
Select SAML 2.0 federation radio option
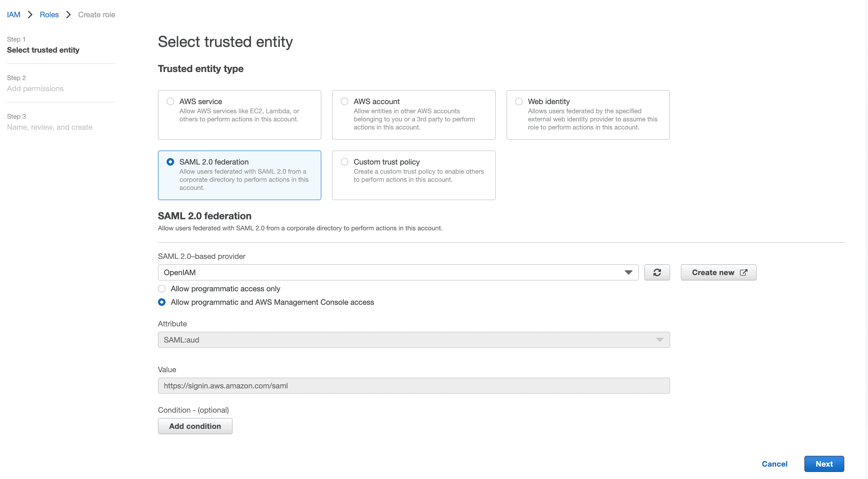[170, 162]
